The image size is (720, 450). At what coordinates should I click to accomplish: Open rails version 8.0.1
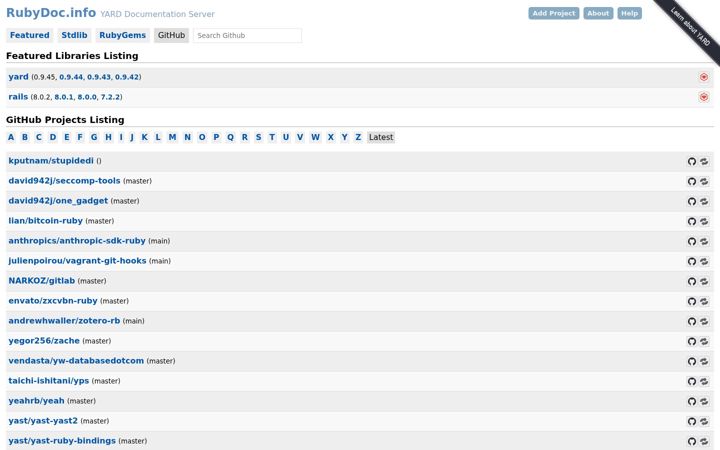click(x=64, y=97)
